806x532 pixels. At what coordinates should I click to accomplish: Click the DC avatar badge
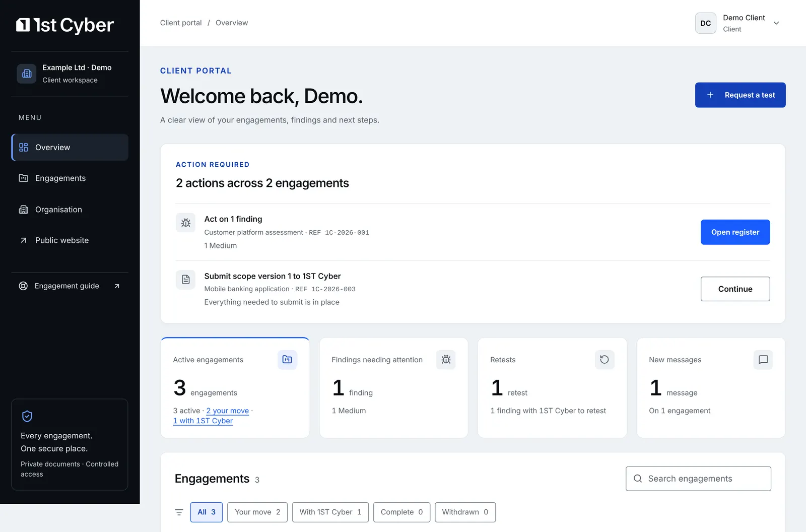click(x=706, y=23)
